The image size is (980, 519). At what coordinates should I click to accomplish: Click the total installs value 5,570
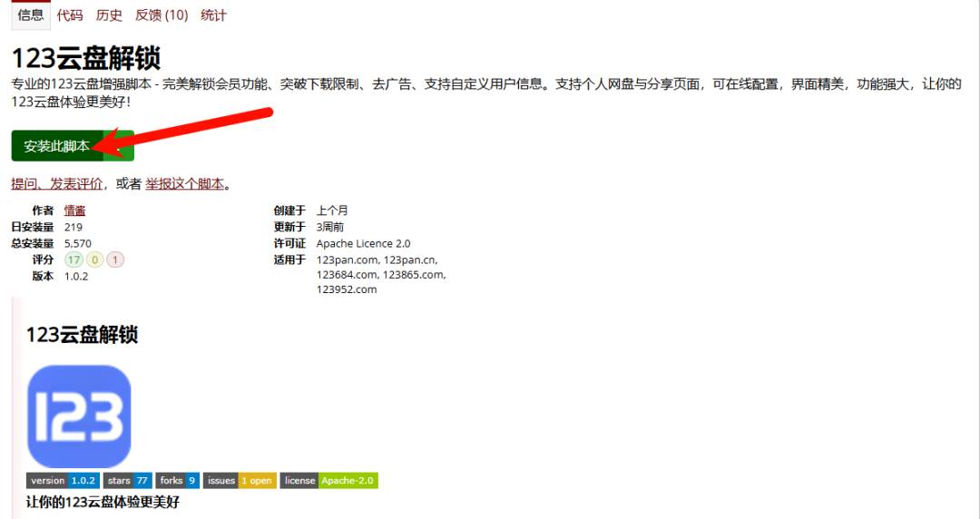point(77,243)
